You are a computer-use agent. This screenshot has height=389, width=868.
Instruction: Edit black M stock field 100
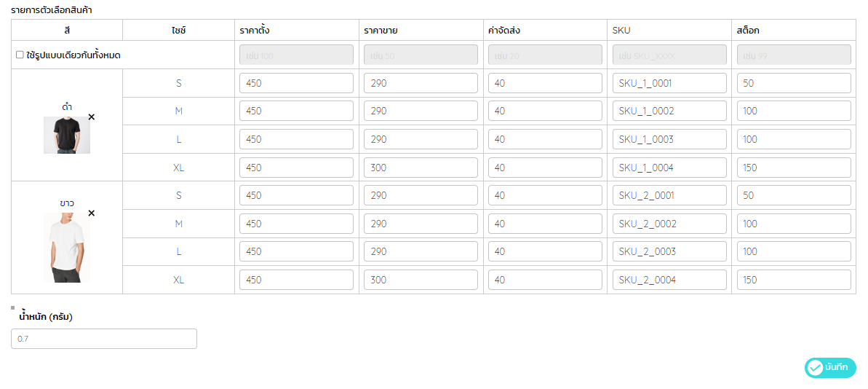point(794,111)
